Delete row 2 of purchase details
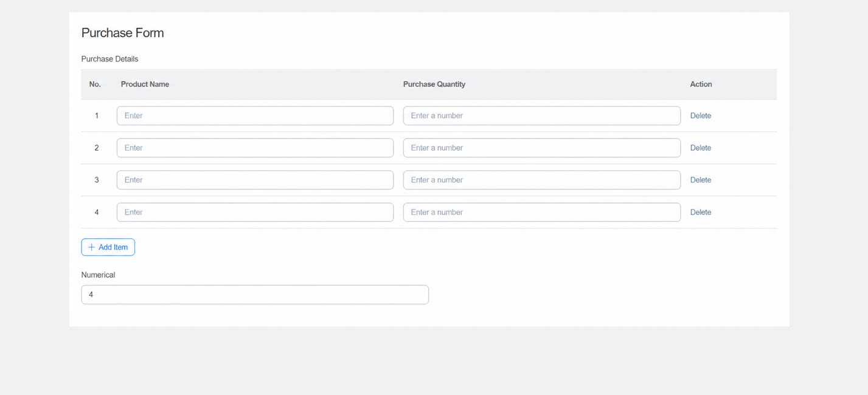Image resolution: width=868 pixels, height=395 pixels. 700,148
